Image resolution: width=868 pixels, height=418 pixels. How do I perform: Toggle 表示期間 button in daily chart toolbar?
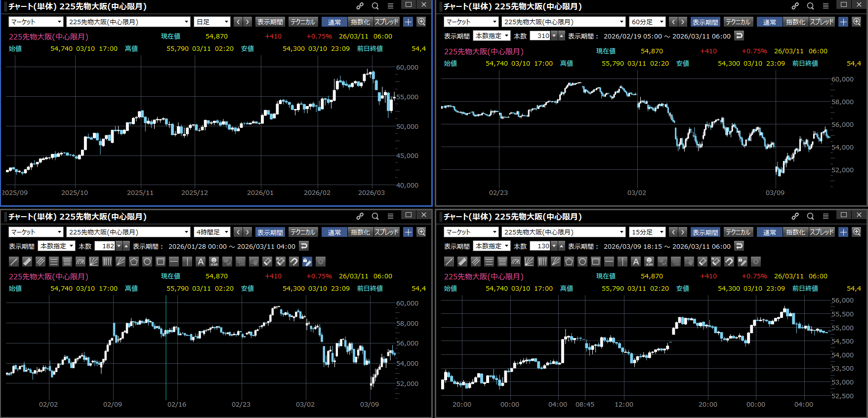pos(270,22)
